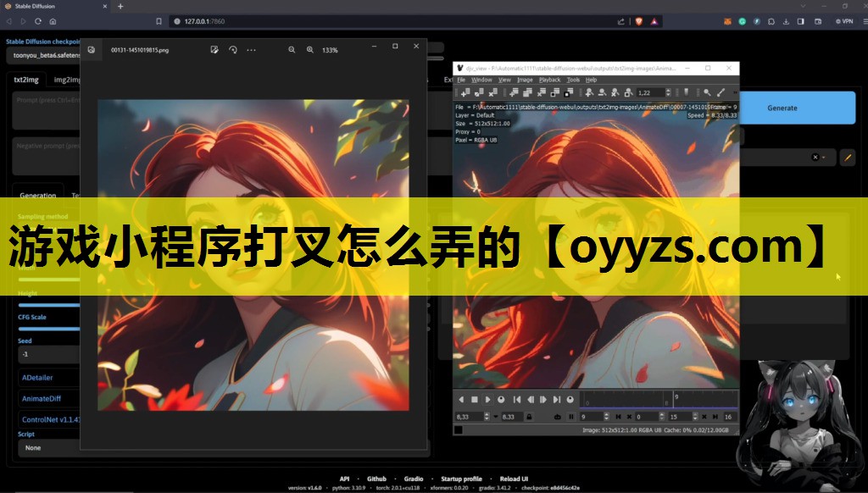The image size is (868, 493).
Task: Open File menu in djv_view
Action: click(x=461, y=80)
